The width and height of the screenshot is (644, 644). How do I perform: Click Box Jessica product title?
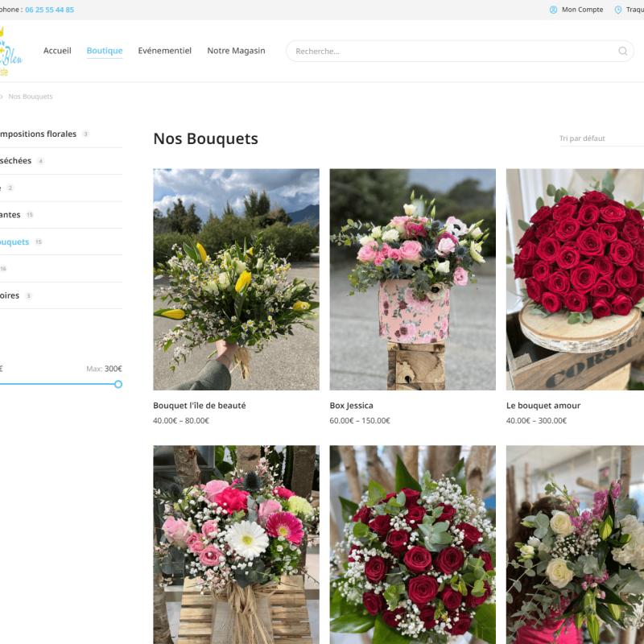(352, 406)
